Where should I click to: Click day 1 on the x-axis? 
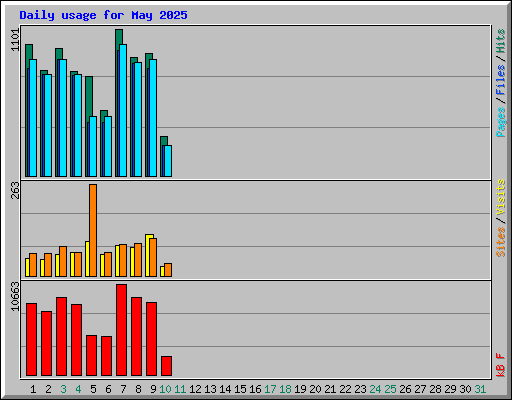click(33, 389)
